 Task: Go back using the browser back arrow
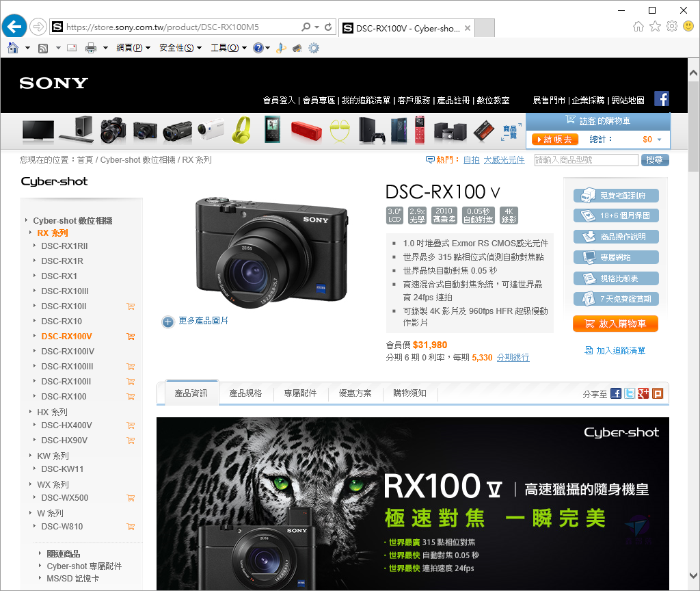[14, 27]
